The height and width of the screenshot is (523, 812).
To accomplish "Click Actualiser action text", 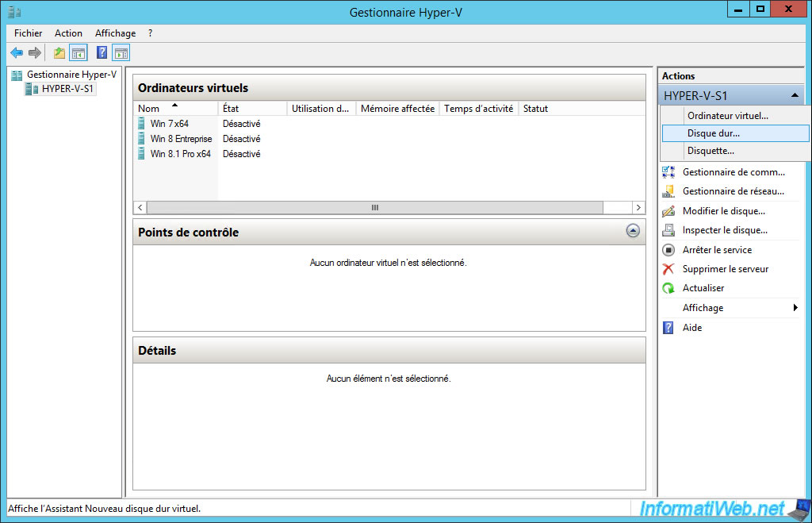I will [703, 288].
